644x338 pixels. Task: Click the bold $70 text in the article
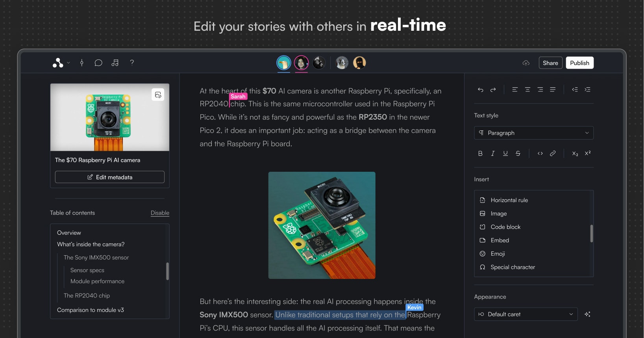269,91
